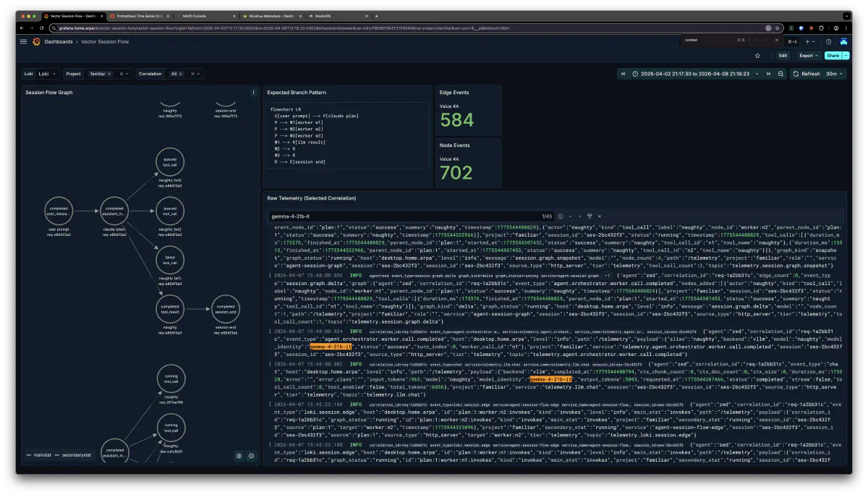Image resolution: width=868 pixels, height=495 pixels.
Task: Click browser back arrow
Action: tap(22, 27)
